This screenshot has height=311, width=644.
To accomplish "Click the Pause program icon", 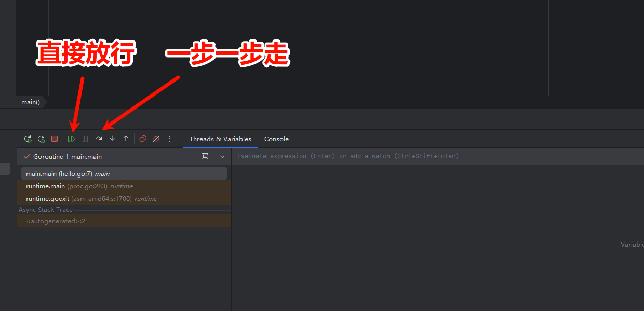I will coord(85,139).
